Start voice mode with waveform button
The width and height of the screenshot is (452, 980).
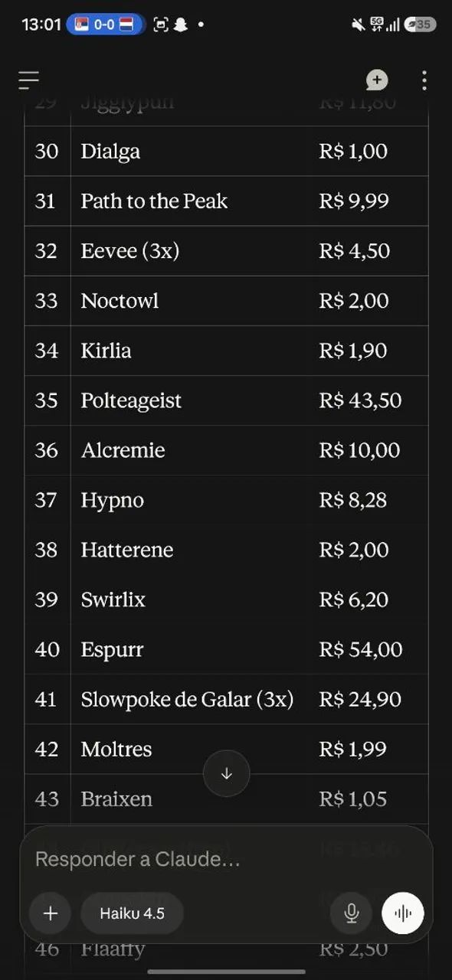tap(403, 913)
